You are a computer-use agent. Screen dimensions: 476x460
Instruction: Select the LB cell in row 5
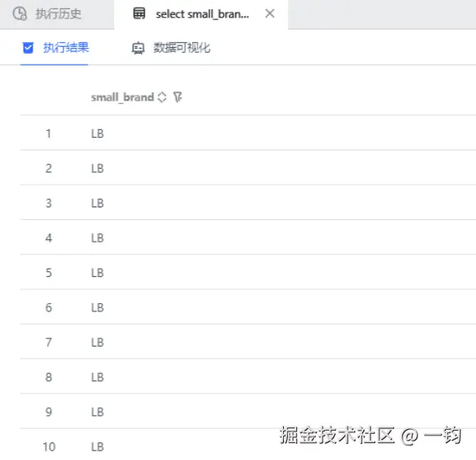[97, 273]
